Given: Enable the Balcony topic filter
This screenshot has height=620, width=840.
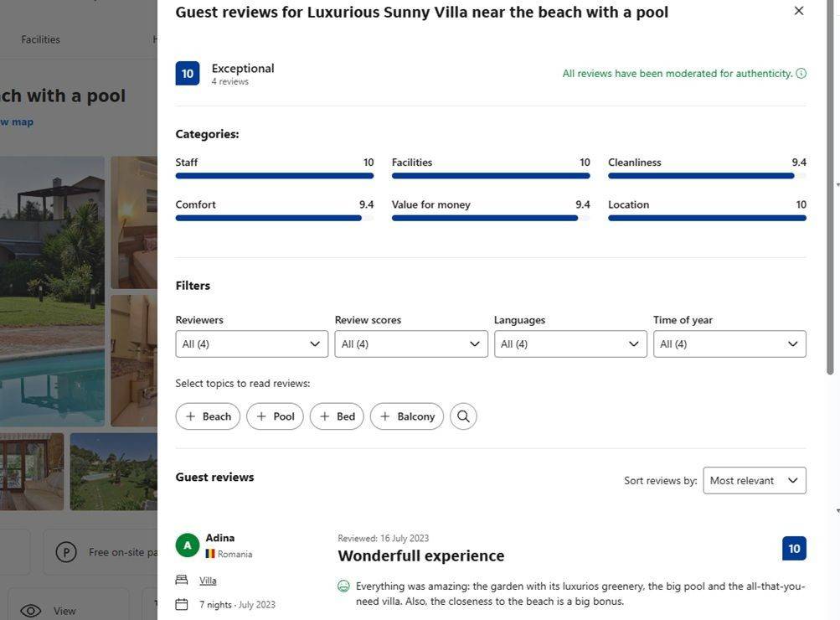Looking at the screenshot, I should click(x=407, y=416).
